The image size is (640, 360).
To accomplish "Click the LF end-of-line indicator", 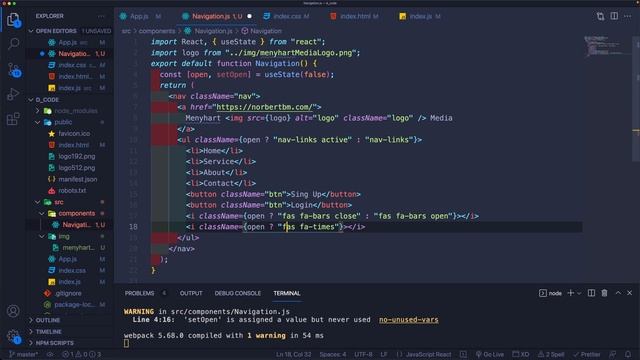I will pyautogui.click(x=384, y=354).
